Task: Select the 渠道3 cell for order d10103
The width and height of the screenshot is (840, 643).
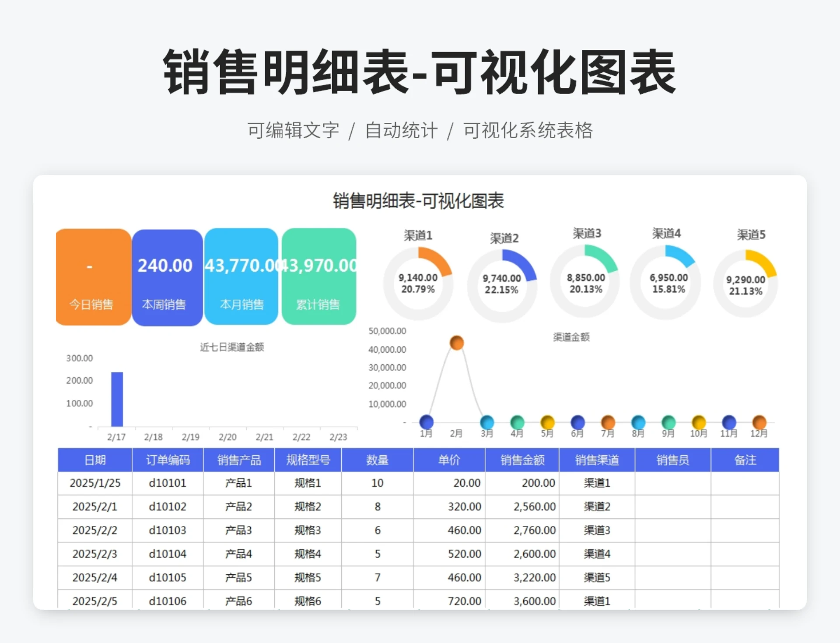Action: [596, 530]
